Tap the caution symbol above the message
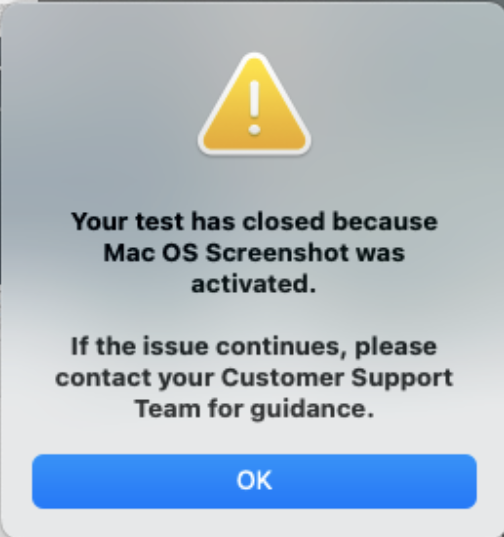Image resolution: width=504 pixels, height=537 pixels. (x=254, y=104)
